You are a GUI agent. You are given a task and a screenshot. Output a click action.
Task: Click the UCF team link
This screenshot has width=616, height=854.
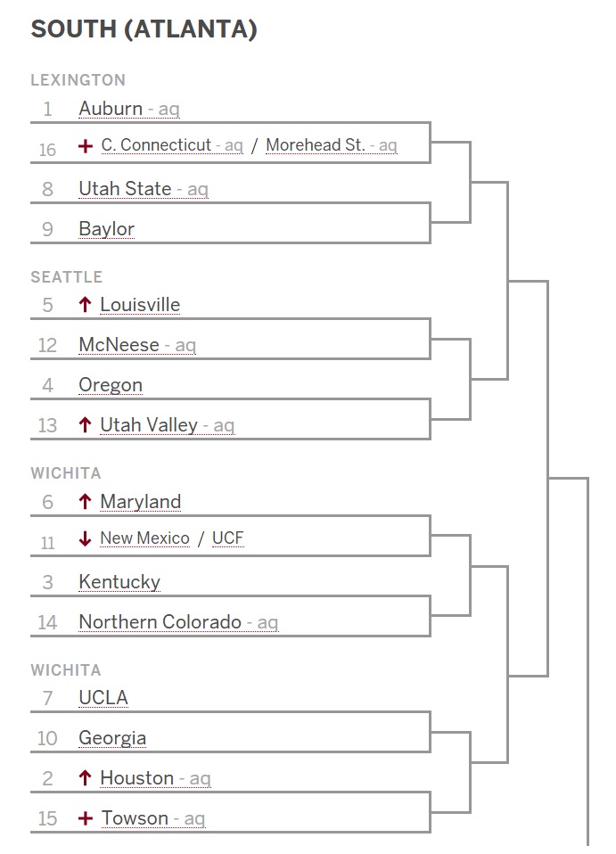click(227, 538)
